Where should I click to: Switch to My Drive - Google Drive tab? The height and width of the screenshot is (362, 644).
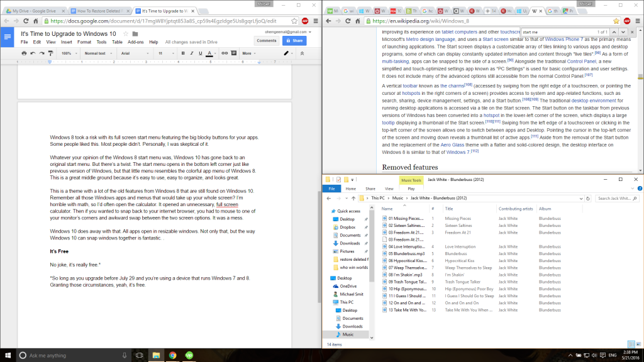pos(35,11)
